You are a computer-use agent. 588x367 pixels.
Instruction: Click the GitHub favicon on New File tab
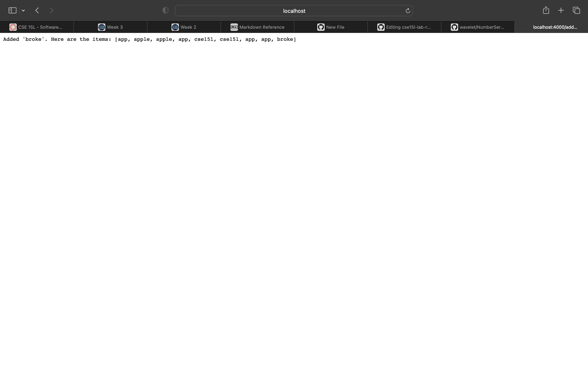[x=321, y=27]
